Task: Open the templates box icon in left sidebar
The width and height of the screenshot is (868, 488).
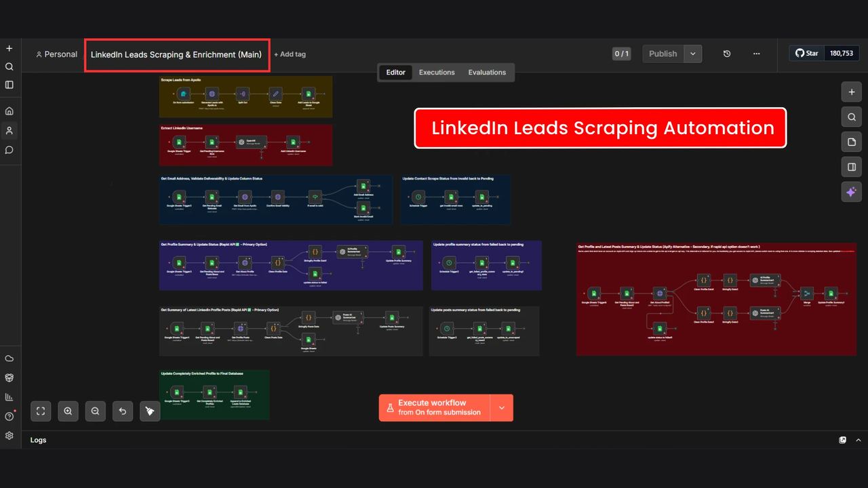Action: tap(9, 378)
